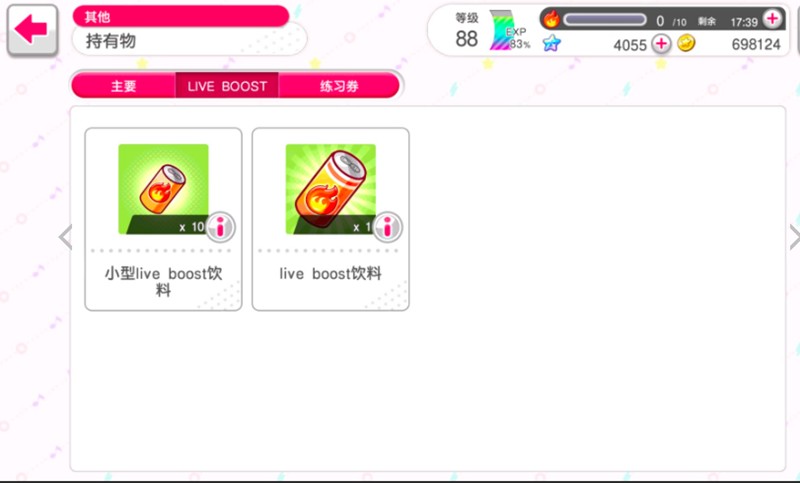Go back using the pink arrow button
Viewport: 800px width, 483px height.
pos(32,30)
